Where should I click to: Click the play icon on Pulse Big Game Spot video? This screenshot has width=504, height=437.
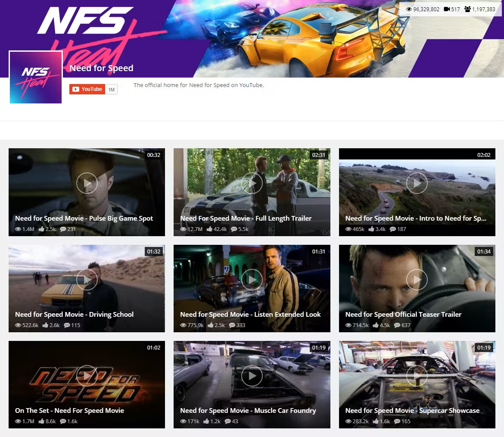(87, 183)
